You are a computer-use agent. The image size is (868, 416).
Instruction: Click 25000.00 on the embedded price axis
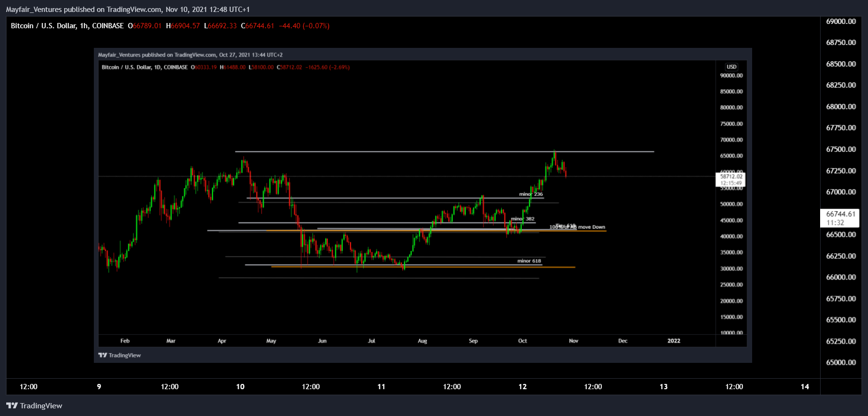pos(731,284)
